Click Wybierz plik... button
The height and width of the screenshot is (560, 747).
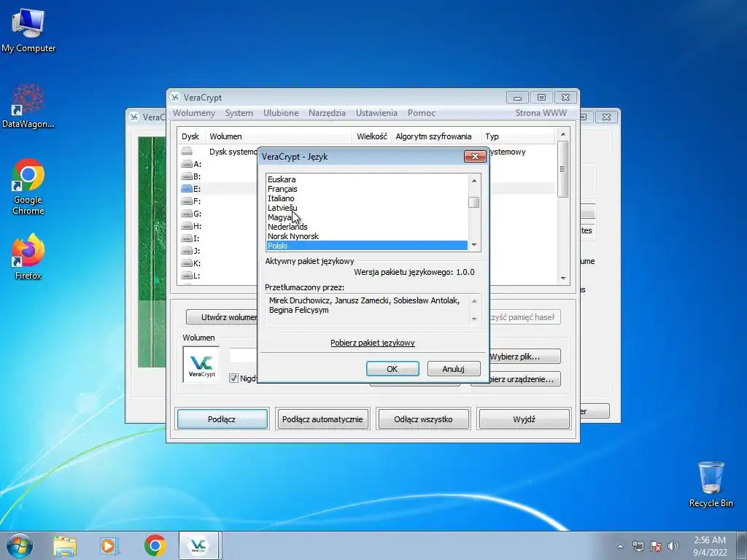[525, 356]
